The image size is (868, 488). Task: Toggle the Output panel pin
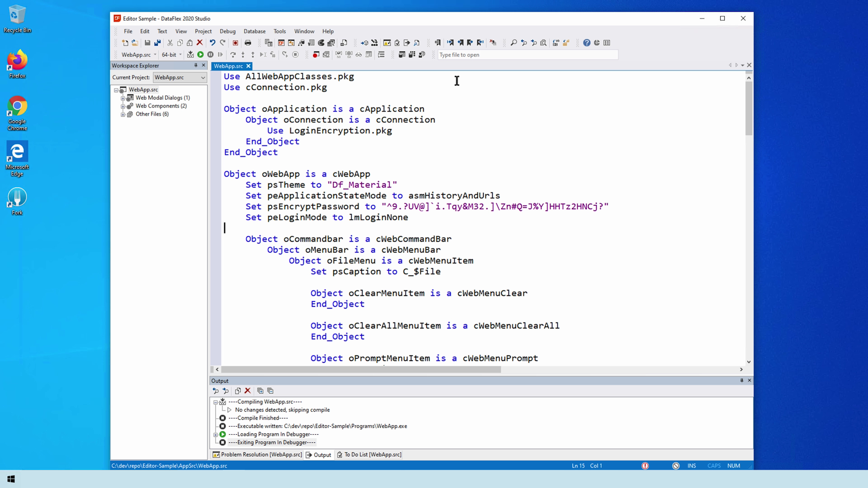741,380
